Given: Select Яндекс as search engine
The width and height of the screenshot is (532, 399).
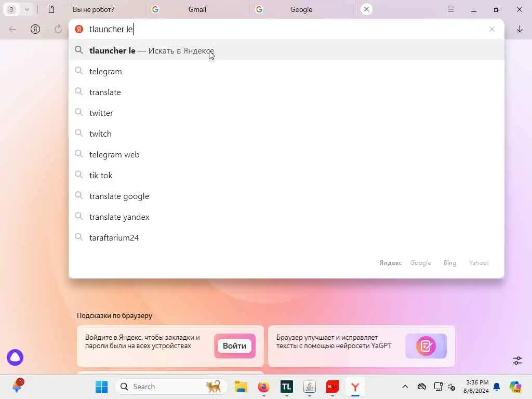Looking at the screenshot, I should 390,262.
